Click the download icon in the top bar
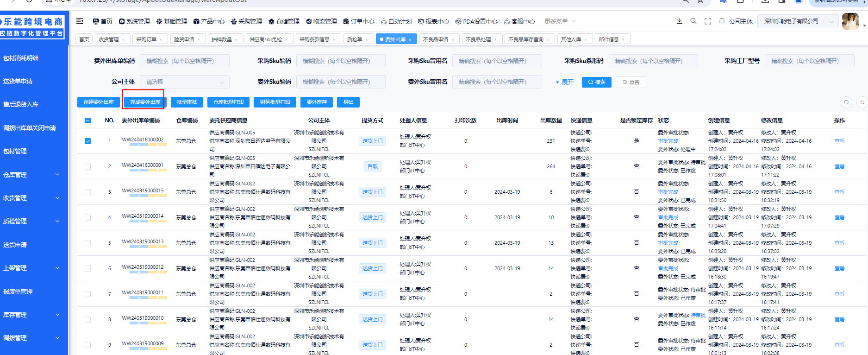 click(x=679, y=21)
